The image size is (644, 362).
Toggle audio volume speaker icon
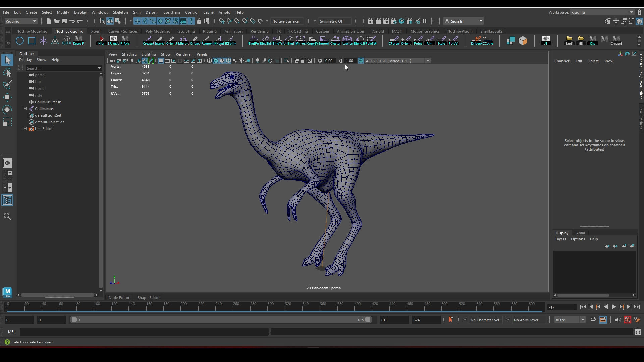[618, 320]
